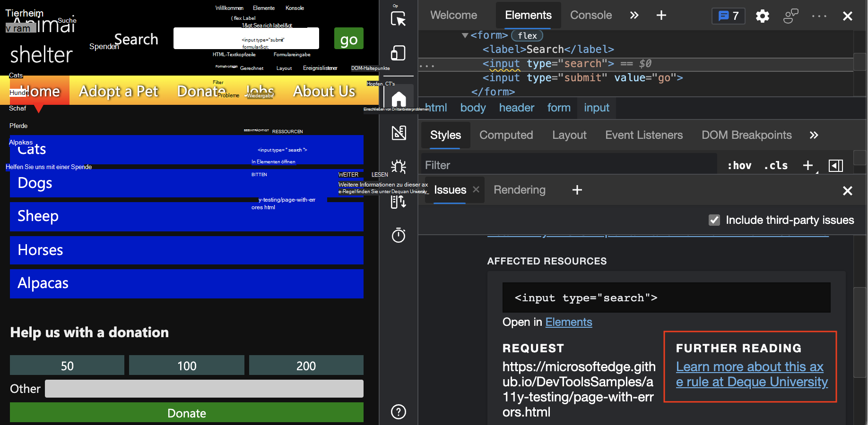
Task: Close the Issues tab with its X
Action: click(476, 189)
